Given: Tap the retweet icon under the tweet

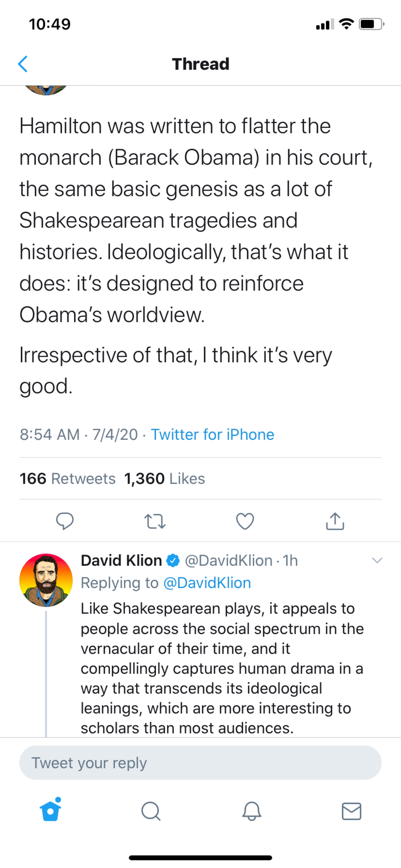Looking at the screenshot, I should [155, 521].
